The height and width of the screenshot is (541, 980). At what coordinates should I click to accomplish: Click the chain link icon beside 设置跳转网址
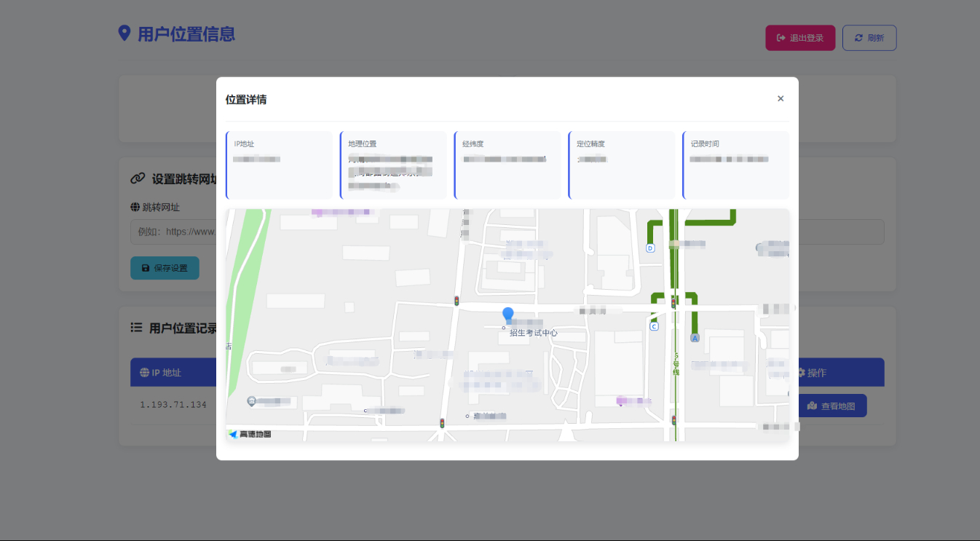tap(137, 178)
